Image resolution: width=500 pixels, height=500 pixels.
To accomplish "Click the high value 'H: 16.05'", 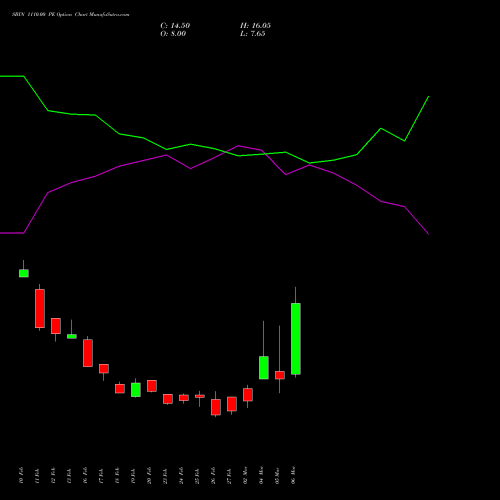I will (x=255, y=26).
